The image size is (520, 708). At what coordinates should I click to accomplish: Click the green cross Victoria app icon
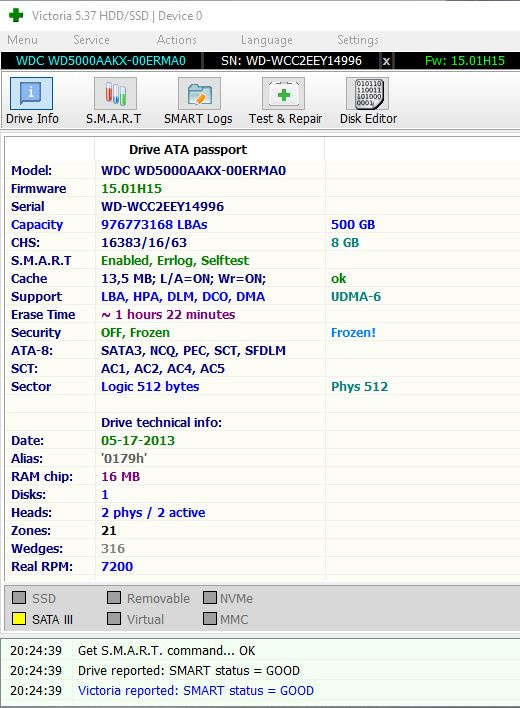tap(16, 15)
